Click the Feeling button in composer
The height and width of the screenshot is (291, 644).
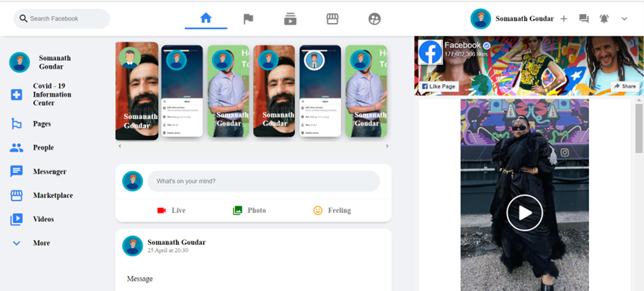point(331,210)
